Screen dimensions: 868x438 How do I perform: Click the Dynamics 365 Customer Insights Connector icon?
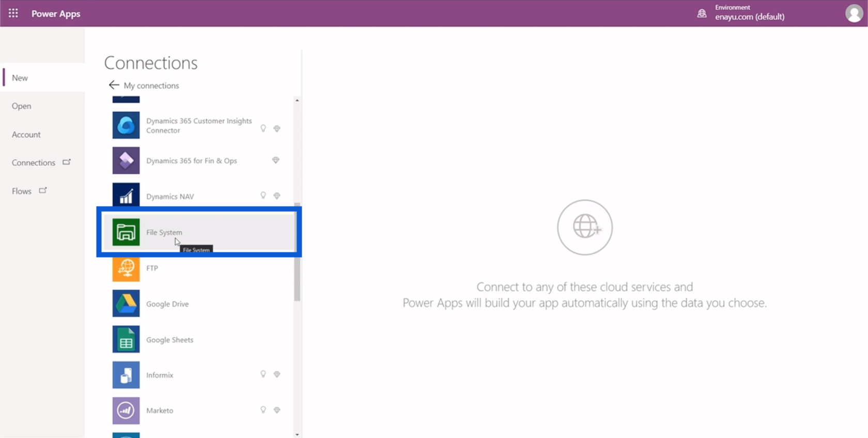click(126, 125)
